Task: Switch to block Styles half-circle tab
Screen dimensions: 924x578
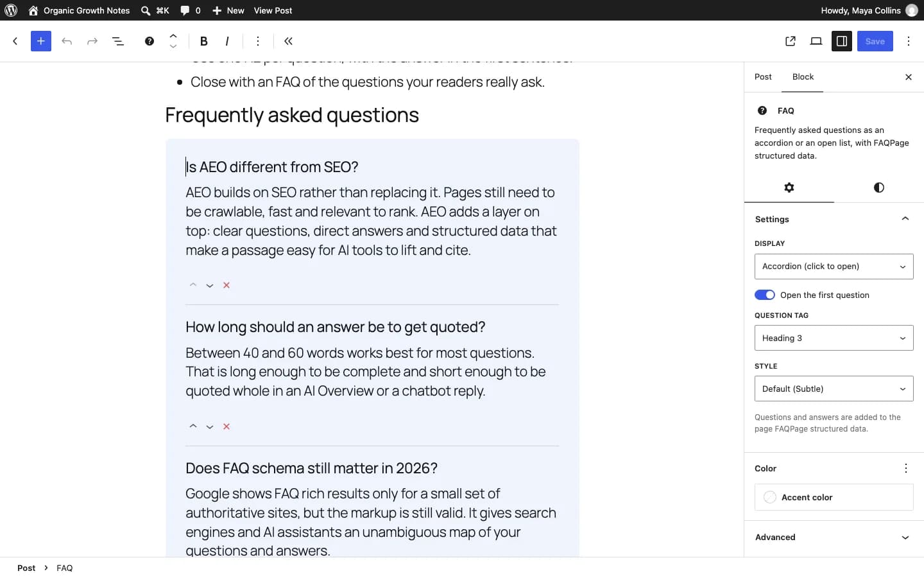Action: 879,188
